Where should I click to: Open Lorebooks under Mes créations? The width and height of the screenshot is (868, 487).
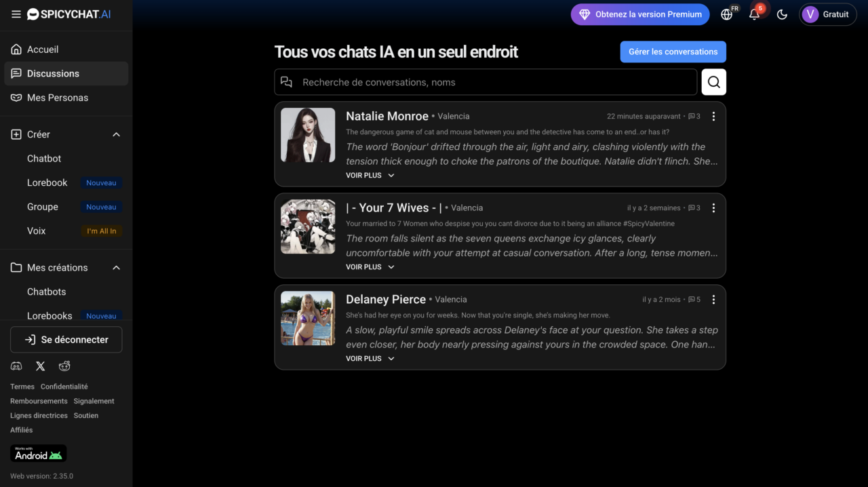coord(50,316)
